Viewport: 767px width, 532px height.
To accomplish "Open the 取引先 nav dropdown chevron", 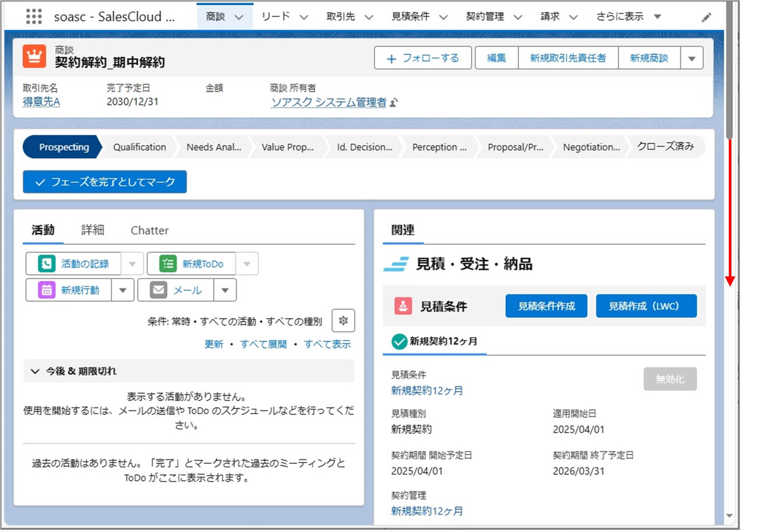I will (369, 17).
